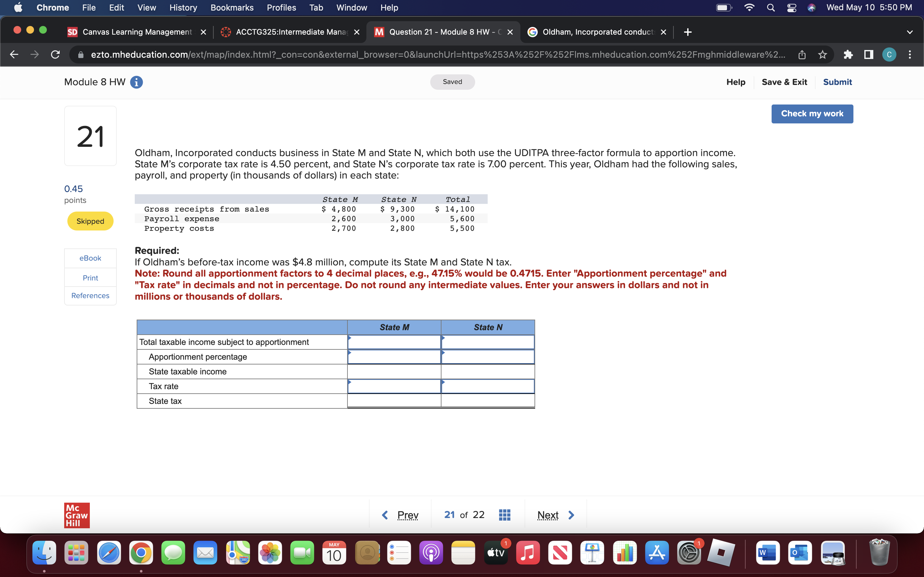Viewport: 924px width, 577px height.
Task: Open Apple Podcasts from the dock
Action: tap(431, 552)
